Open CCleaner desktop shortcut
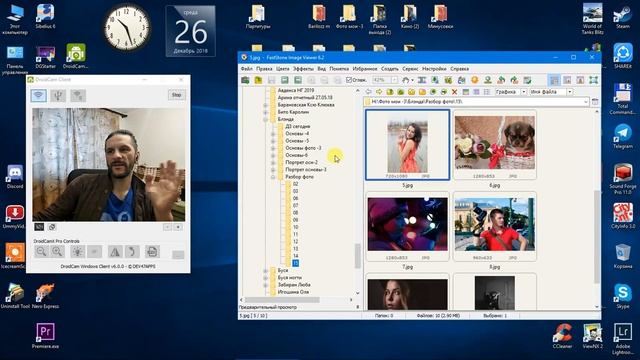The height and width of the screenshot is (360, 640). 562,336
